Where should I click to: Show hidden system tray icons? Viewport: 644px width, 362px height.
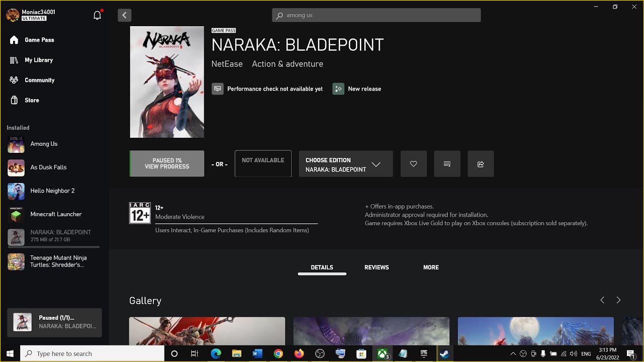(x=513, y=353)
